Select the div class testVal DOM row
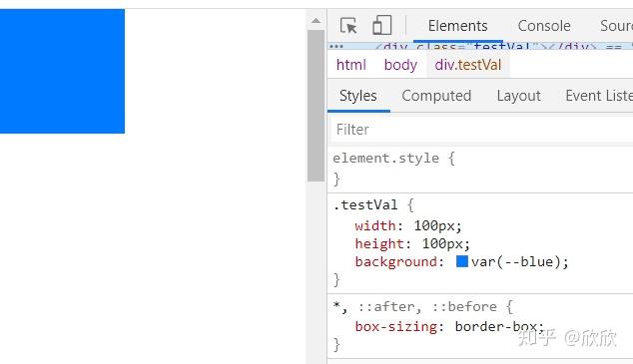The width and height of the screenshot is (633, 364). point(480,46)
